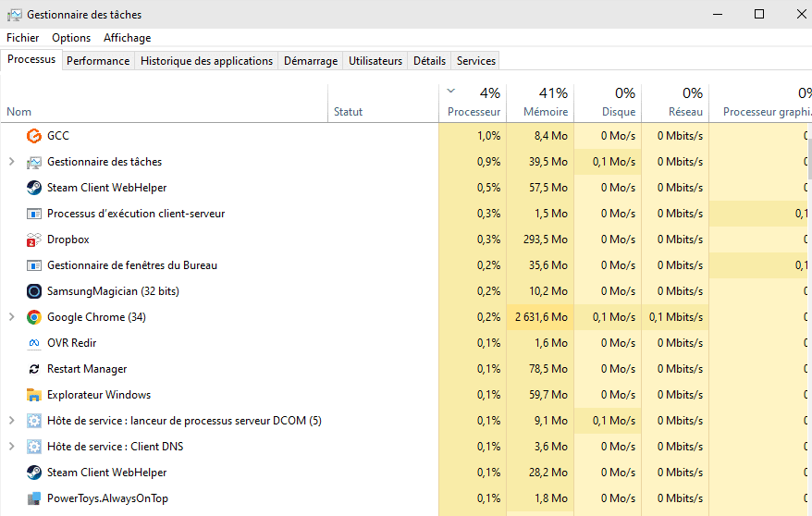
Task: Sort by the Processeur column header
Action: tap(473, 104)
